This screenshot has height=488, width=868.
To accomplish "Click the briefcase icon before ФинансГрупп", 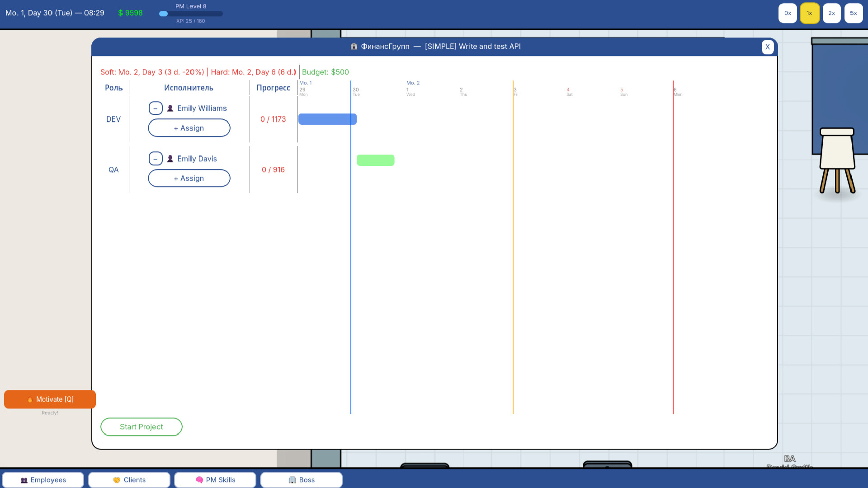I will 353,46.
